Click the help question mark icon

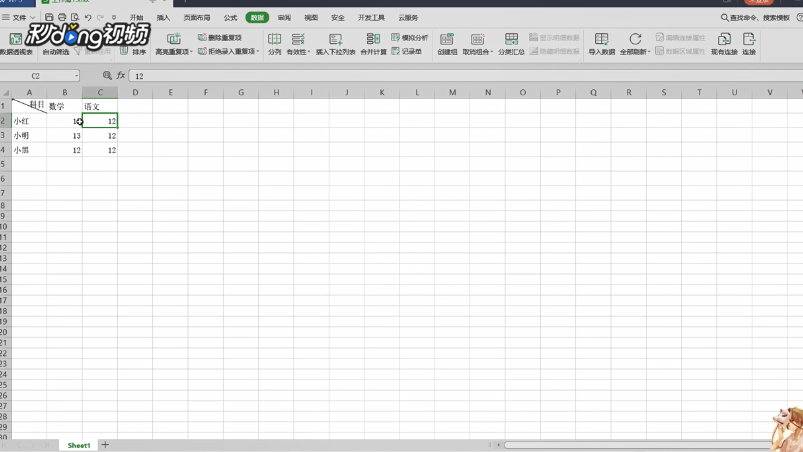click(799, 17)
